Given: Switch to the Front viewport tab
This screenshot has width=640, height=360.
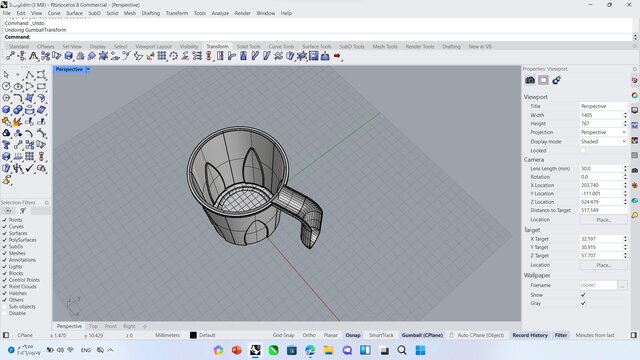Looking at the screenshot, I should click(110, 326).
